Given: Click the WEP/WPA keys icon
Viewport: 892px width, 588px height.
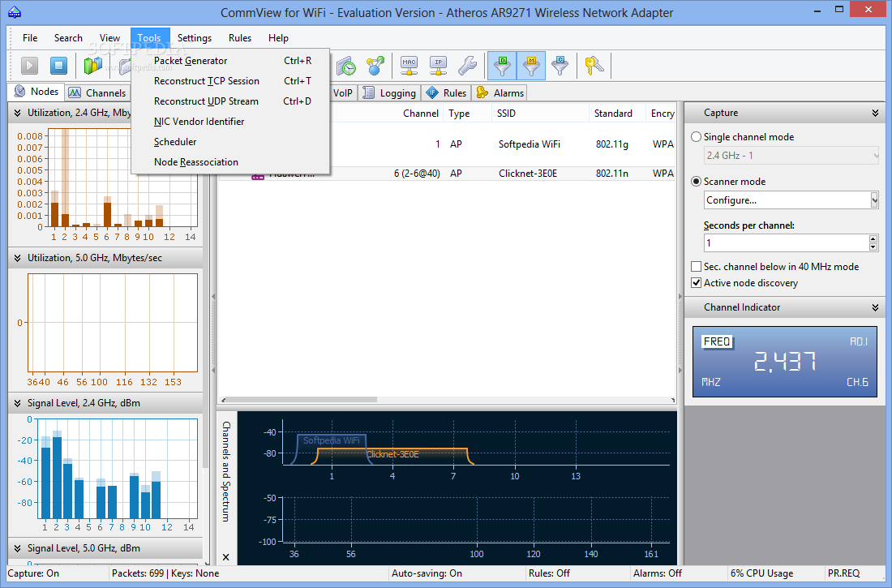Looking at the screenshot, I should tap(594, 66).
